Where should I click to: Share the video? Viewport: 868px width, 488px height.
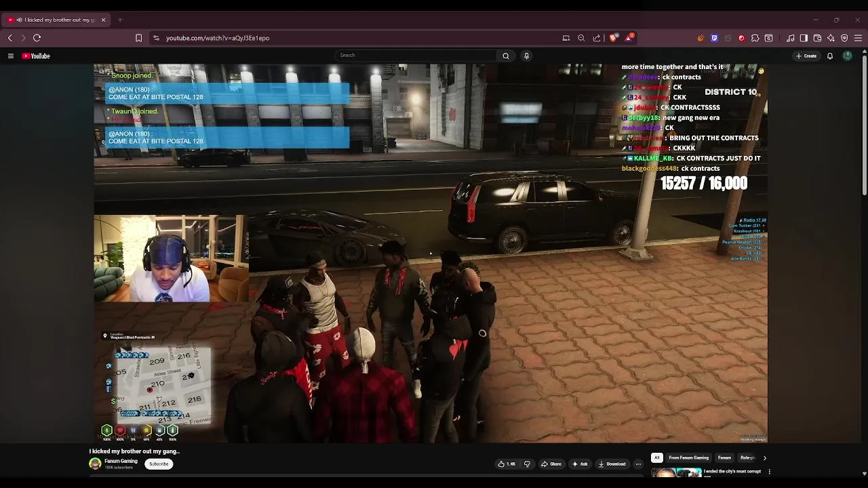pyautogui.click(x=551, y=464)
